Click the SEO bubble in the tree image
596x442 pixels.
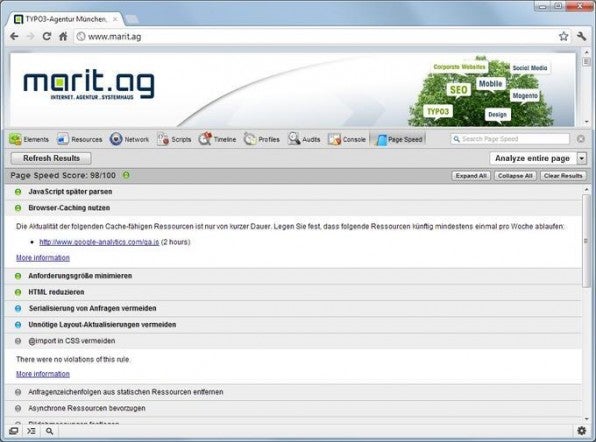(458, 90)
